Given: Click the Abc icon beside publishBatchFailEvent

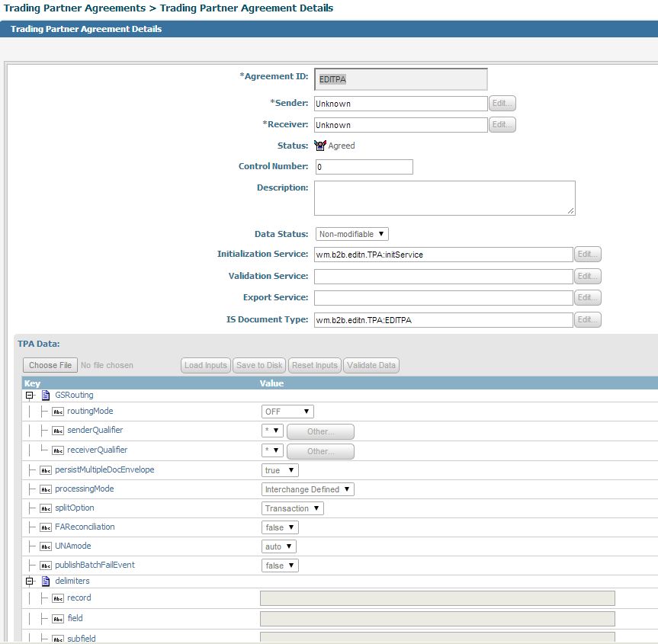Looking at the screenshot, I should pyautogui.click(x=46, y=566).
